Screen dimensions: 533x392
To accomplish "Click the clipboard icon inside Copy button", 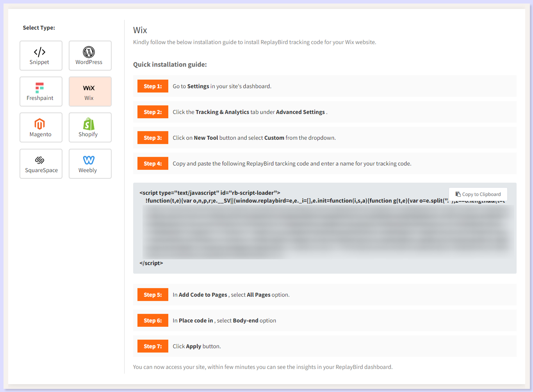I will (x=458, y=194).
